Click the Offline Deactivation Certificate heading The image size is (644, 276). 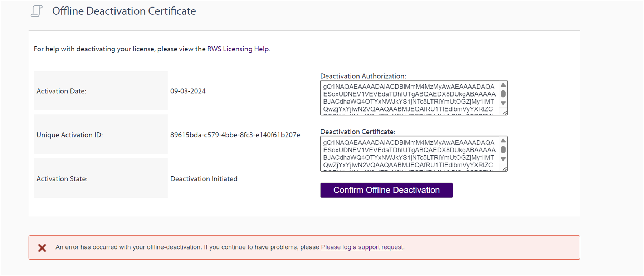point(124,11)
